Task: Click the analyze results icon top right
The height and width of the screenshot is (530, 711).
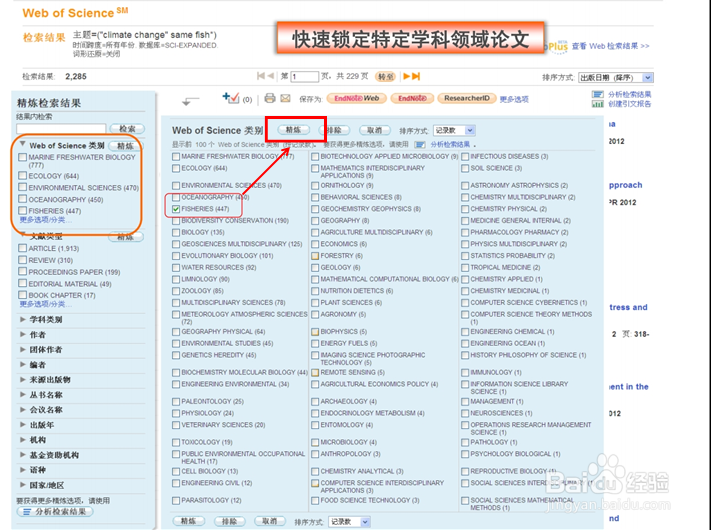Action: [x=598, y=94]
